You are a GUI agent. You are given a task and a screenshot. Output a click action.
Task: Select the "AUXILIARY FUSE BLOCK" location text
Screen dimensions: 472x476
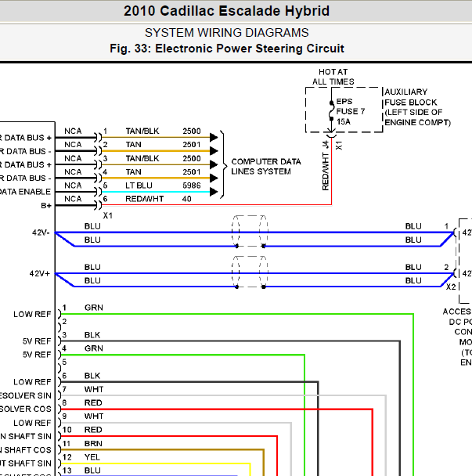[417, 107]
